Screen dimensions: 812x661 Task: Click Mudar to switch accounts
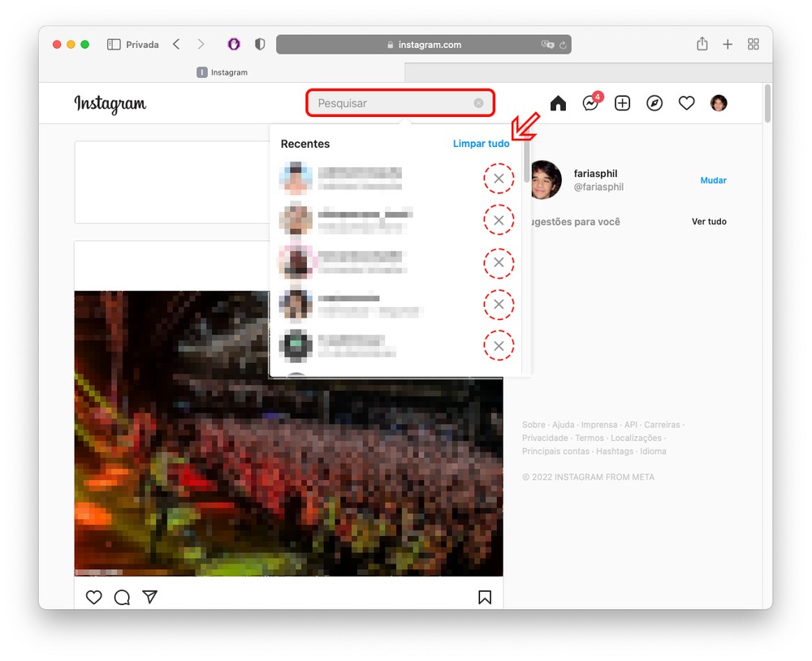(x=713, y=180)
